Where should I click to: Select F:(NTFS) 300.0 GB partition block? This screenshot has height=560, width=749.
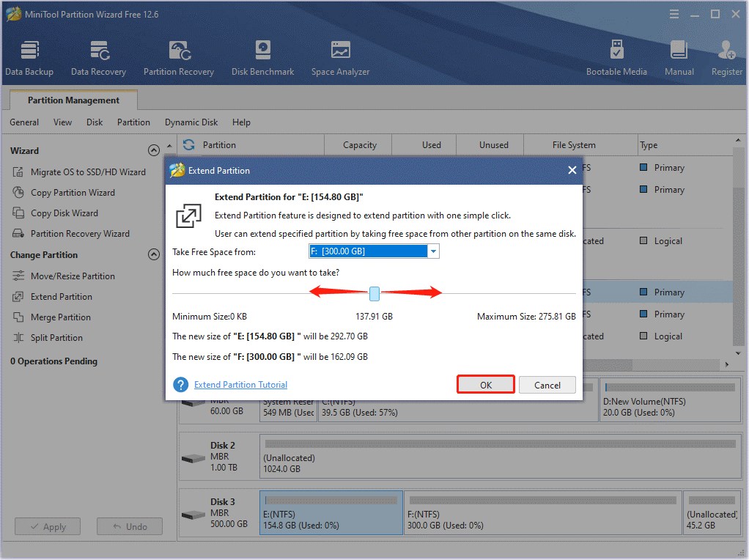point(543,512)
